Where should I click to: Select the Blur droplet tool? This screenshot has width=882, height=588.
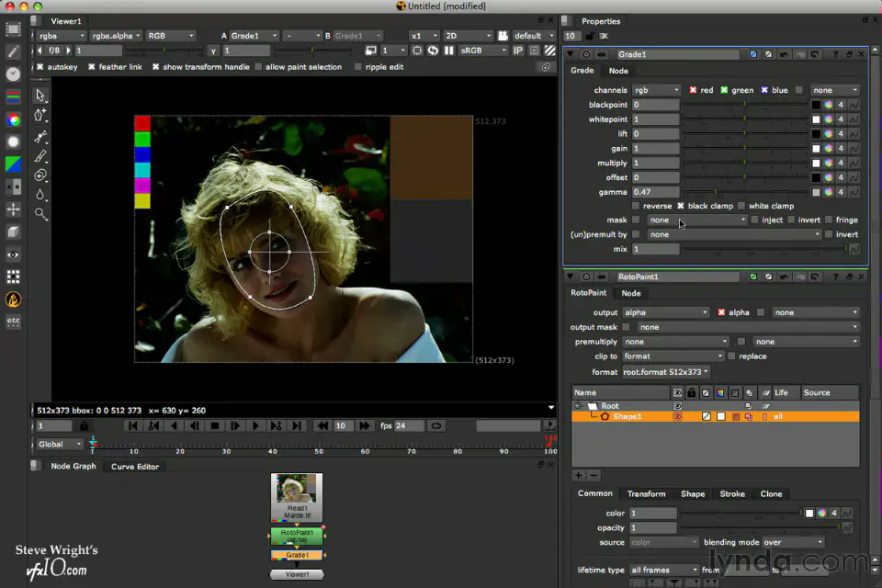[40, 195]
